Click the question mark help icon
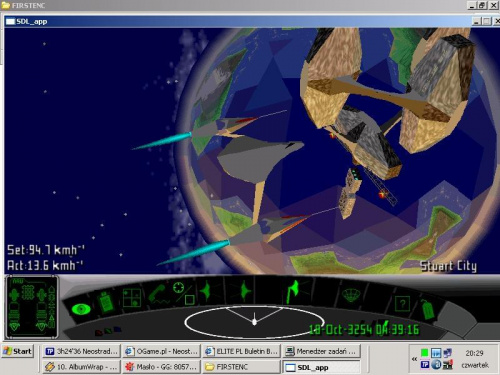Viewport: 500px width, 375px height. pos(402,304)
